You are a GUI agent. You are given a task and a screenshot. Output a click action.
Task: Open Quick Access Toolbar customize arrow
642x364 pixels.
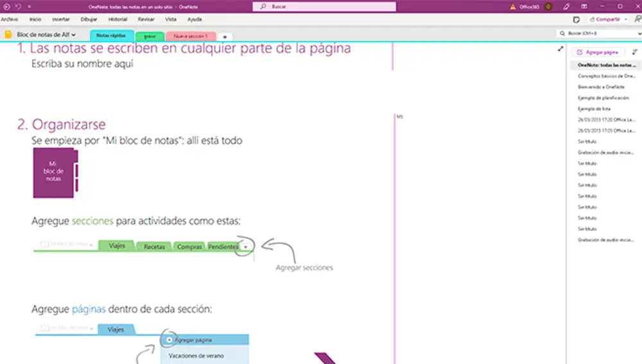[x=30, y=6]
